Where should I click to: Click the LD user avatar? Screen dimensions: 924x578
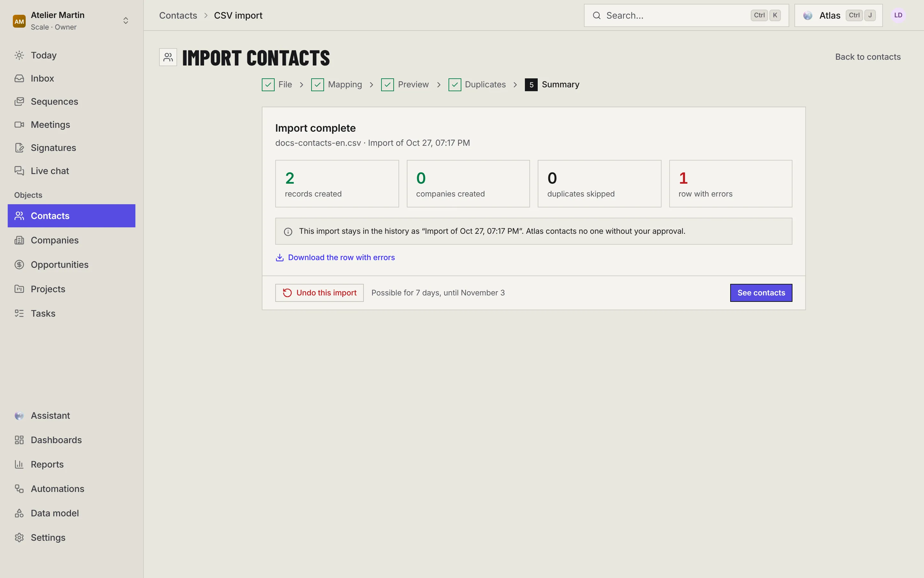(898, 15)
